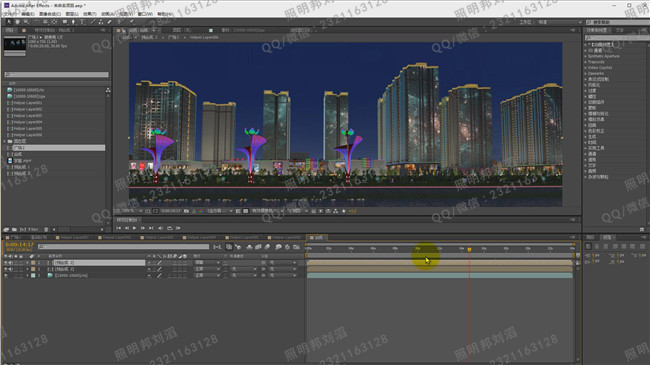
Task: Select the Zoom magnifier tool
Action: [26, 22]
